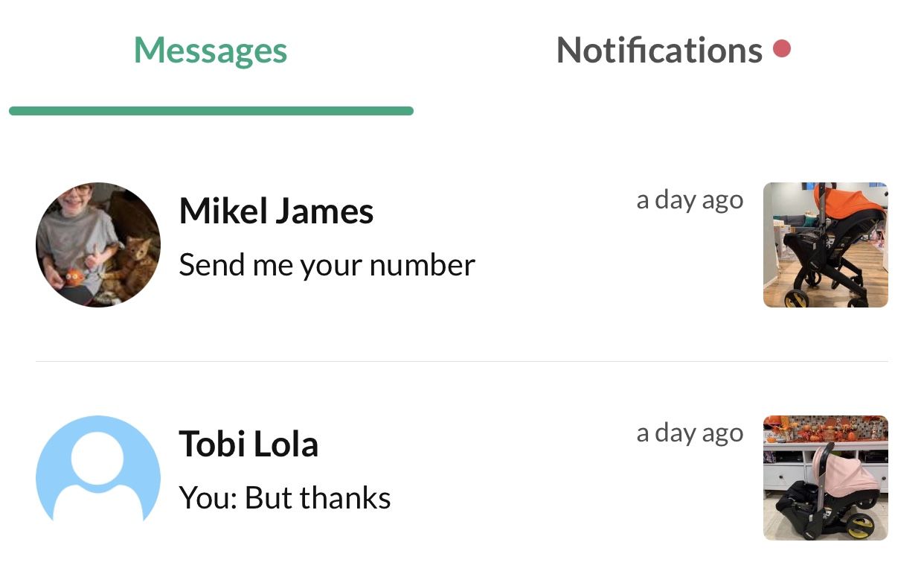Tap Mikel James 'a day ago' timestamp
This screenshot has height=580, width=924.
(x=690, y=200)
